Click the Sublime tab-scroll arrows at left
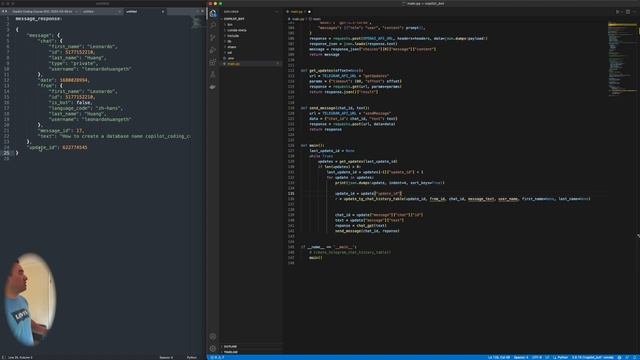Image resolution: width=640 pixels, height=360 pixels. (x=4, y=11)
